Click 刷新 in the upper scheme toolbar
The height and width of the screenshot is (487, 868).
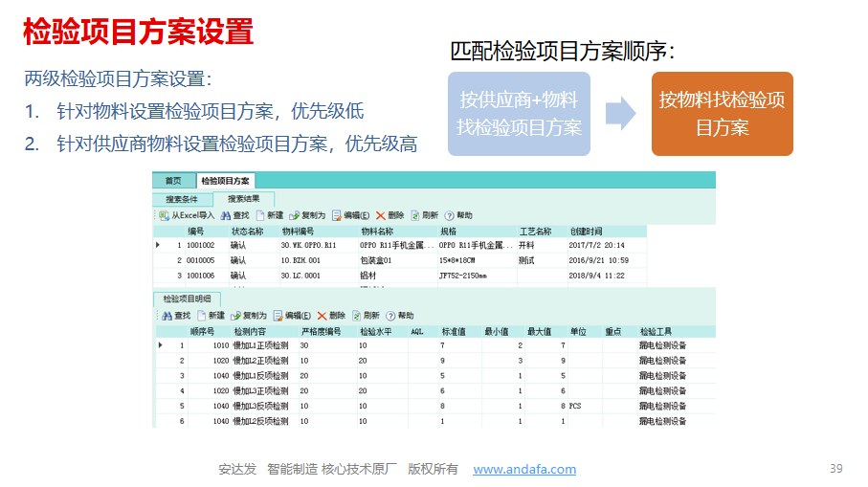[424, 215]
